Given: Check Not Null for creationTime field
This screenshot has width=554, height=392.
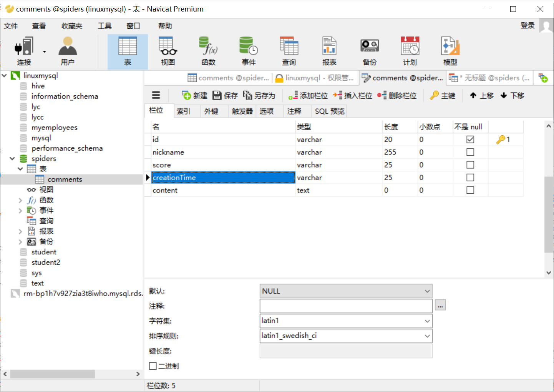Looking at the screenshot, I should pyautogui.click(x=470, y=178).
